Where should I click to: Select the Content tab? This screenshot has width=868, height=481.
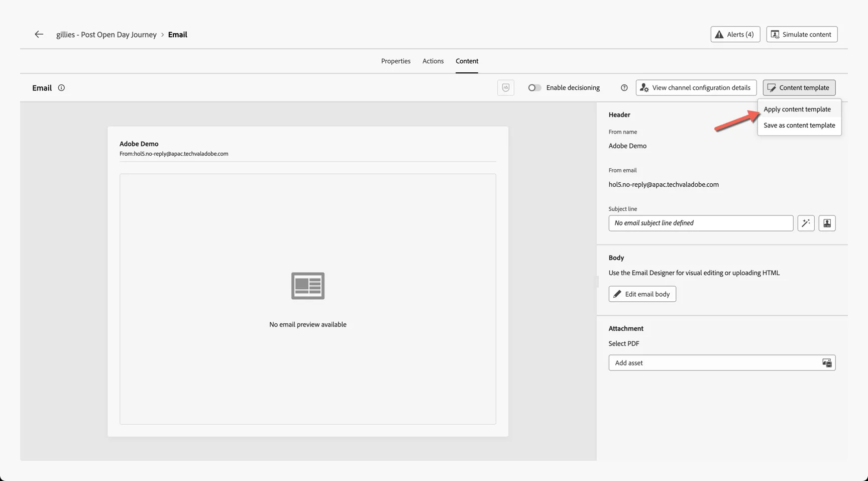467,61
